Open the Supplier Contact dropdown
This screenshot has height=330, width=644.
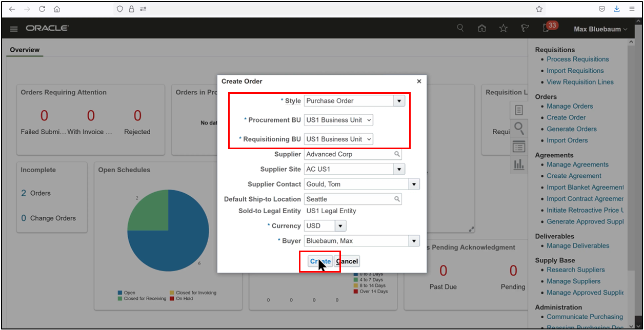[413, 184]
